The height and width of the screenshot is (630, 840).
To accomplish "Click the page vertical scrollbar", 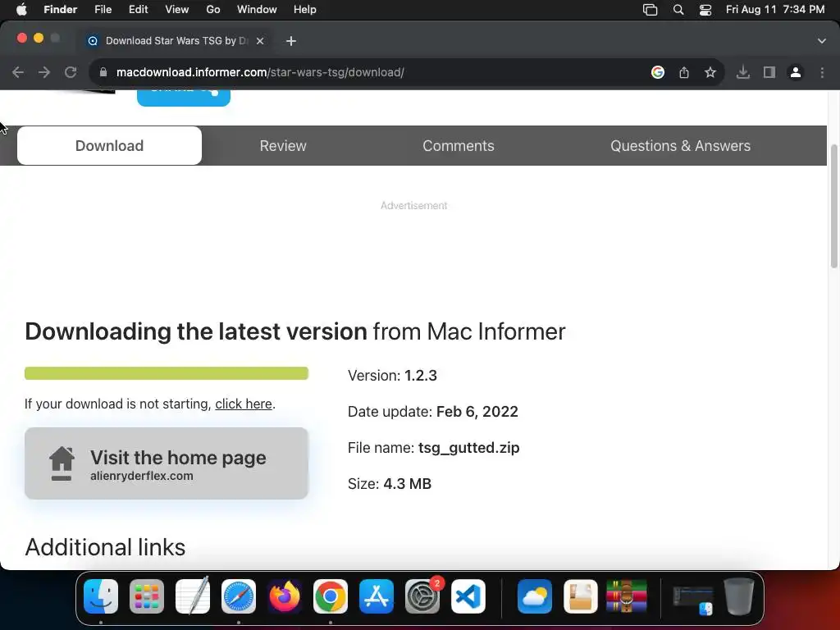I will click(834, 207).
